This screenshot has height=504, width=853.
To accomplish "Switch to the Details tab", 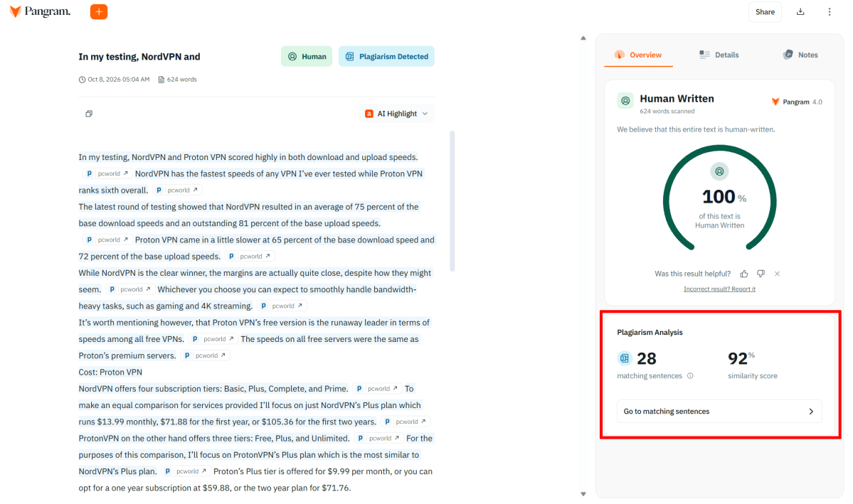I will (x=719, y=55).
